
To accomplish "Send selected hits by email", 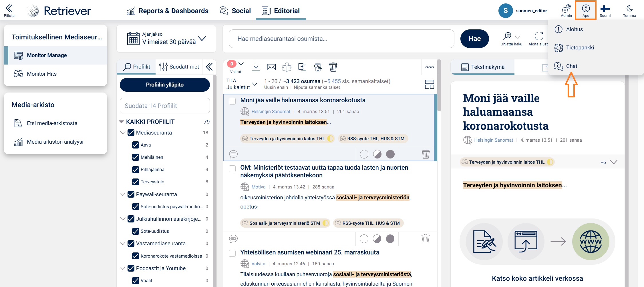I will [x=271, y=67].
